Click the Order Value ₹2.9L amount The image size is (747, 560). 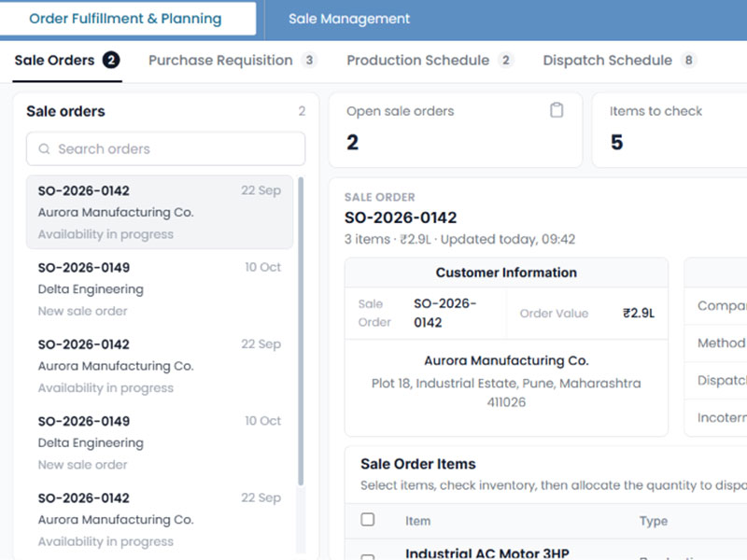tap(639, 313)
